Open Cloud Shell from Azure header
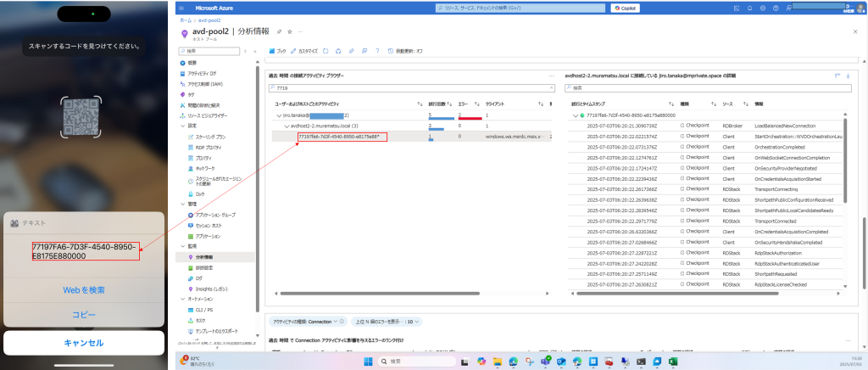Viewport: 868px width, 370px height. pos(737,8)
